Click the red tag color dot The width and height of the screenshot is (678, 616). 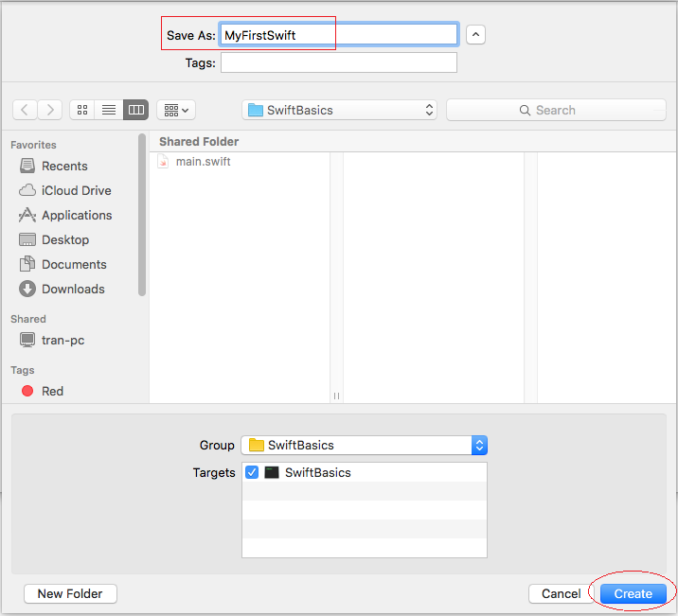pos(27,391)
